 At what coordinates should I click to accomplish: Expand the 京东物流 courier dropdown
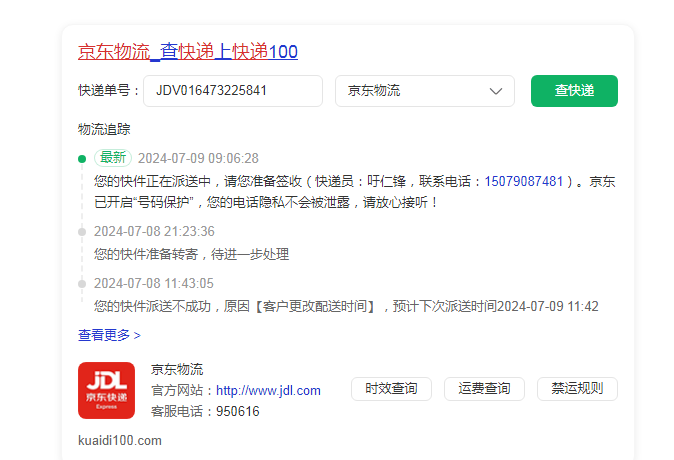pyautogui.click(x=425, y=91)
